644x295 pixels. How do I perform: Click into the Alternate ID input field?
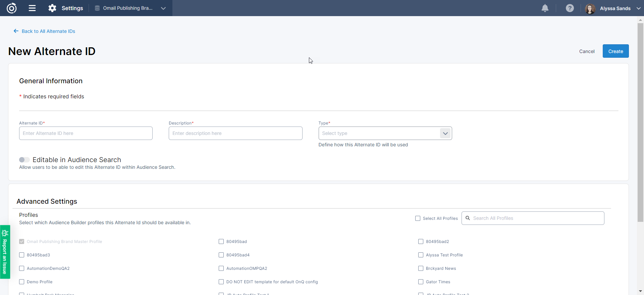86,133
